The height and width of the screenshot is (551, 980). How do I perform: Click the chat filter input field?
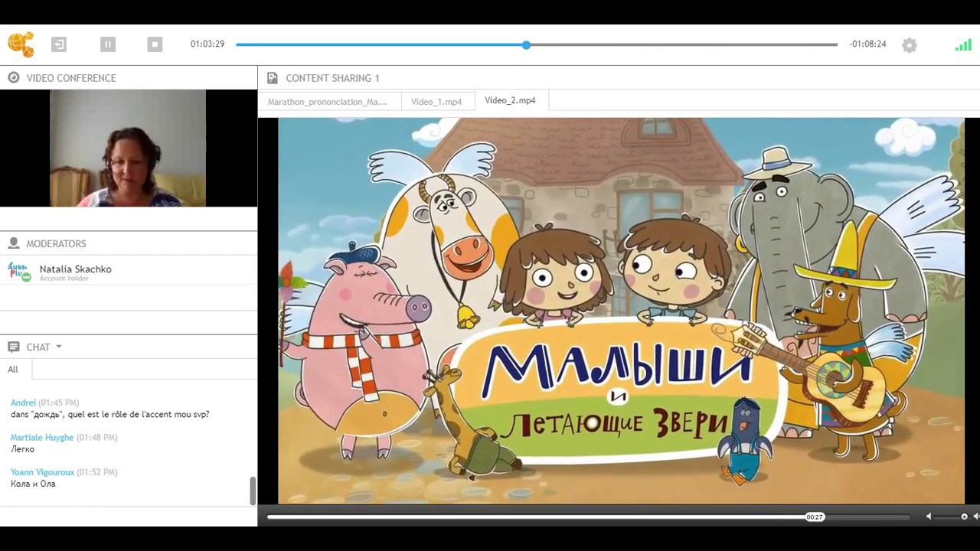click(144, 370)
